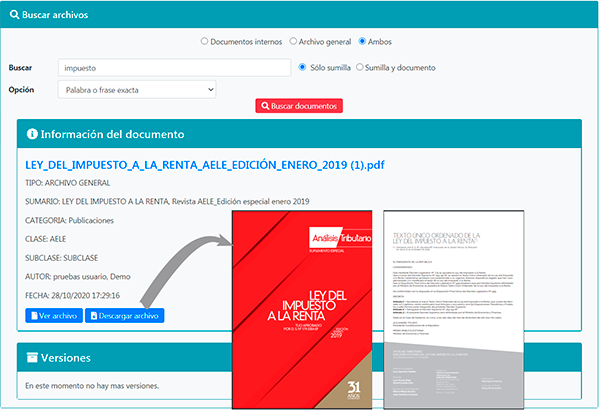This screenshot has width=600, height=413.
Task: Open the LEY_DEL_IMPUESTO_A_LA_RENTA pdf title link
Action: point(205,165)
